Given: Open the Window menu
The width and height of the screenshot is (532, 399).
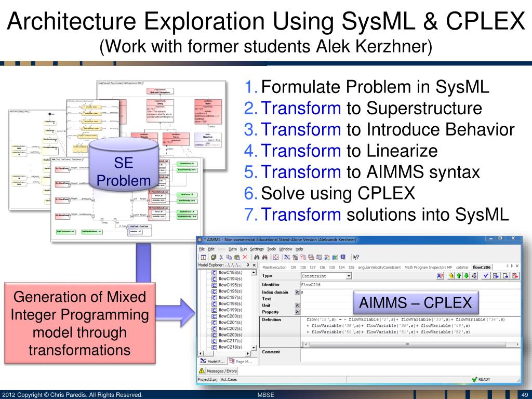Looking at the screenshot, I should tap(286, 249).
